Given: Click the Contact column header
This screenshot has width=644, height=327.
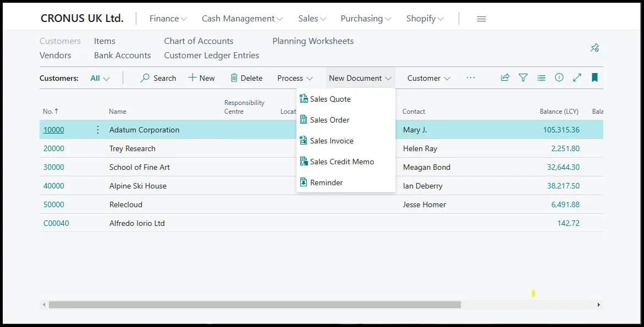Looking at the screenshot, I should (414, 111).
